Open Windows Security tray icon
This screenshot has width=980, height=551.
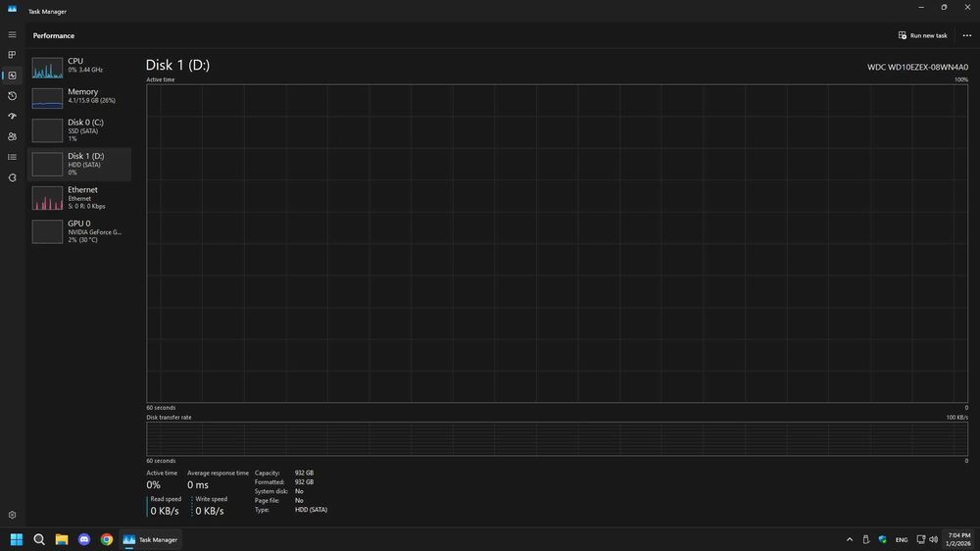point(883,540)
